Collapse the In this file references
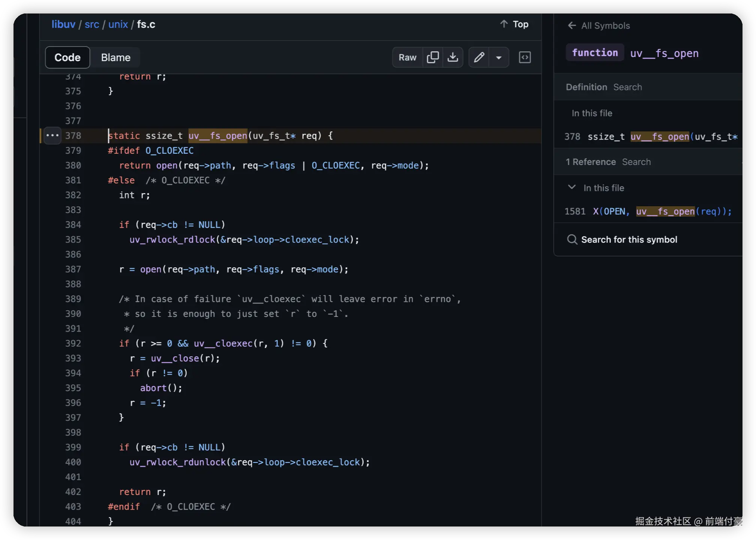The height and width of the screenshot is (540, 756). [571, 187]
